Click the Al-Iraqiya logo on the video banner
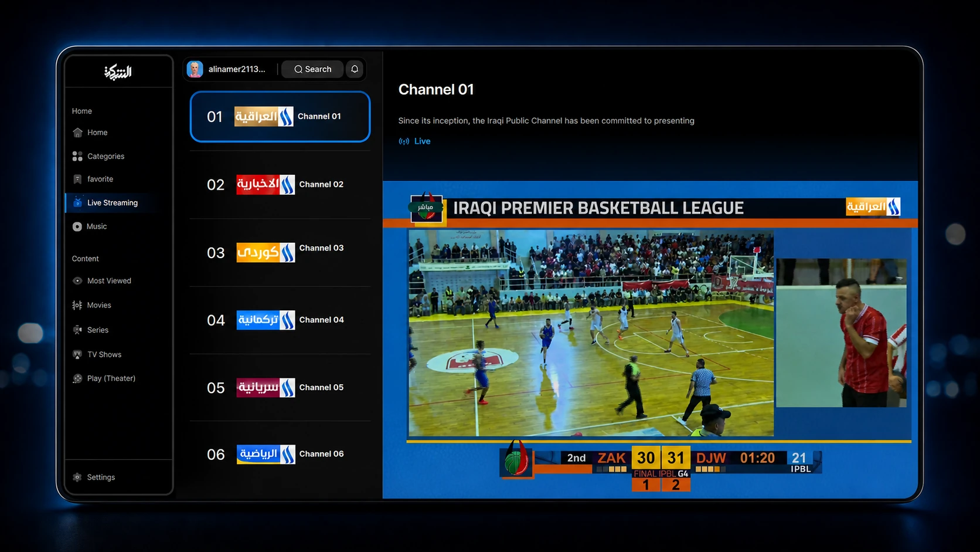Screen dimensions: 980x552 (873, 206)
